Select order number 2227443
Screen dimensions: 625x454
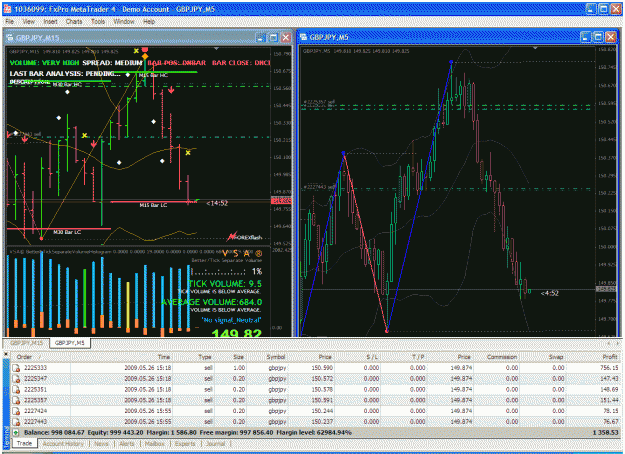[x=35, y=422]
